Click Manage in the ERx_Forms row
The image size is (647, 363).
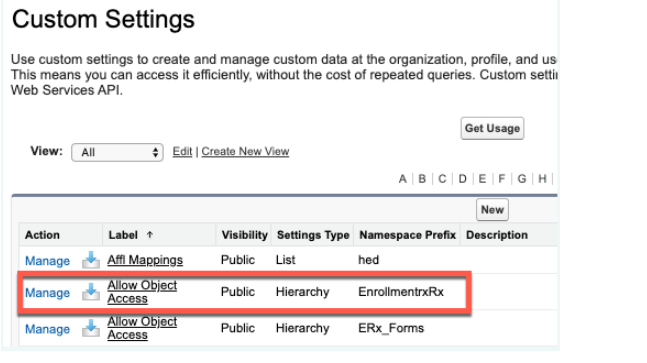pos(47,329)
